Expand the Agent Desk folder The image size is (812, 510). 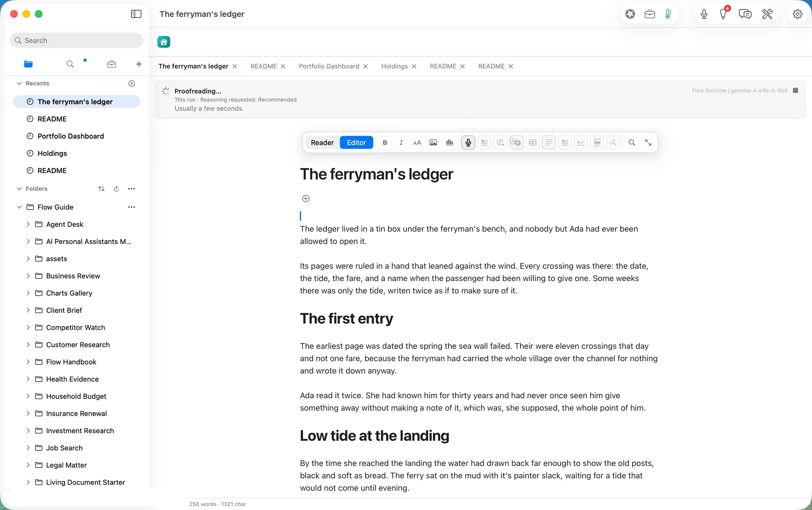(x=28, y=224)
